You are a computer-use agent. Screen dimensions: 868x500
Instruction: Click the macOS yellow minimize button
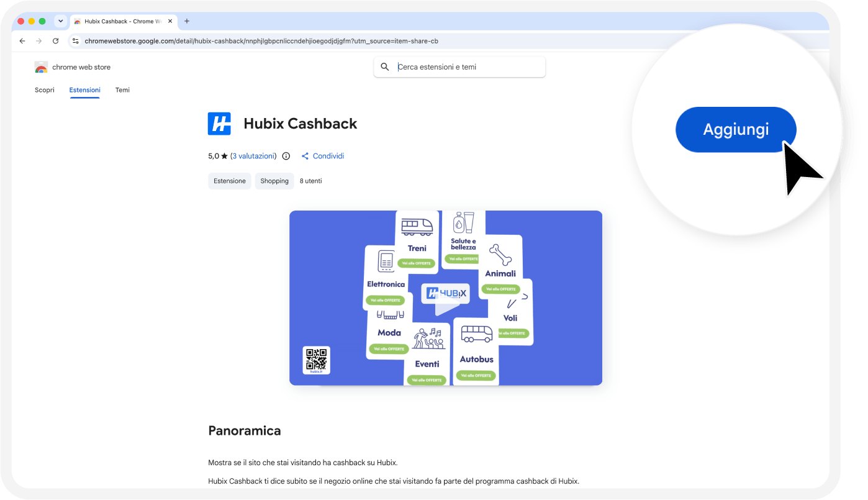[32, 21]
